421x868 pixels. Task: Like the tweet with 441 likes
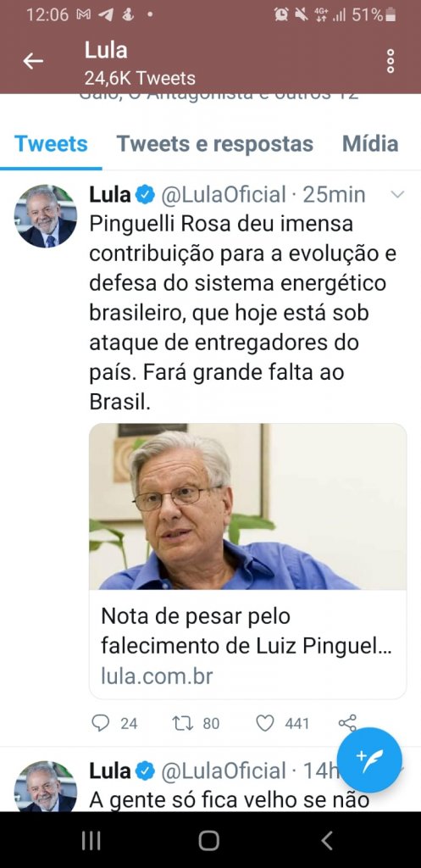pyautogui.click(x=265, y=723)
